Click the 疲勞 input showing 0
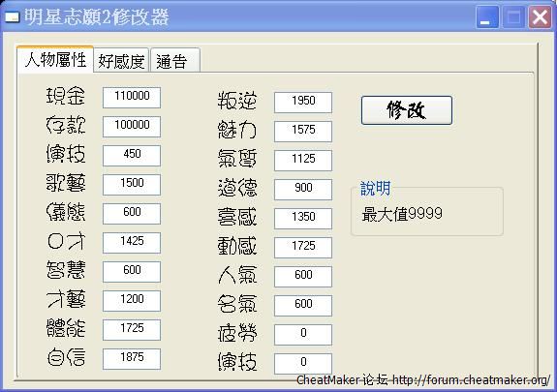Viewport: 557px width, 392px height. tap(303, 335)
